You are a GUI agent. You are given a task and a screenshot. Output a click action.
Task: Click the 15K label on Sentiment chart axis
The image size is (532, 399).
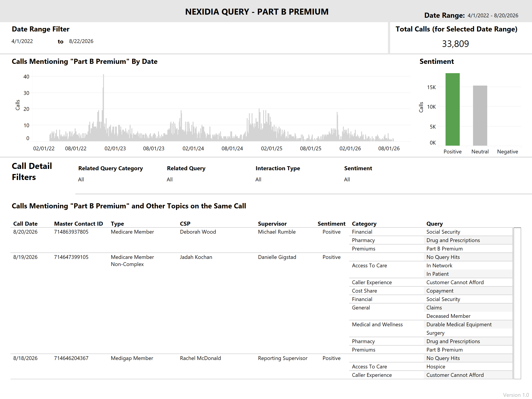click(x=431, y=87)
